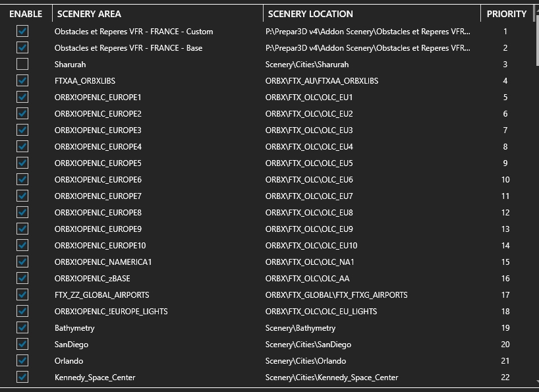
Task: Click priority value 22
Action: pyautogui.click(x=505, y=378)
